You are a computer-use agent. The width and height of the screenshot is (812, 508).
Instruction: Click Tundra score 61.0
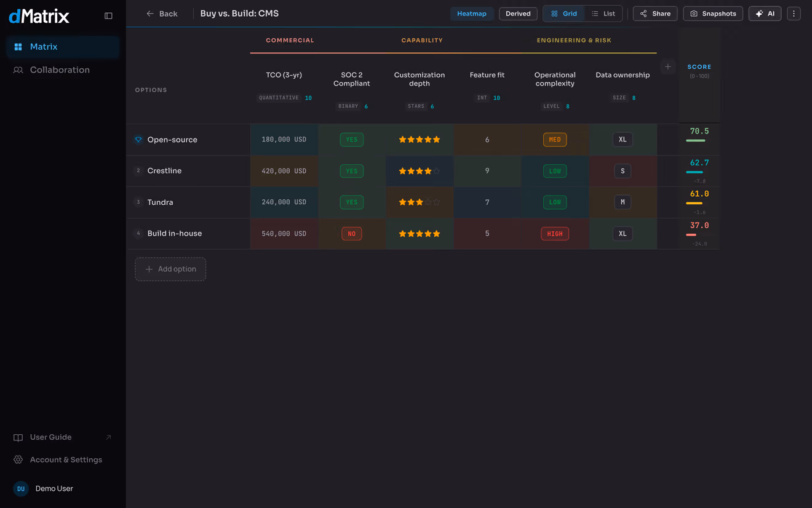[699, 194]
